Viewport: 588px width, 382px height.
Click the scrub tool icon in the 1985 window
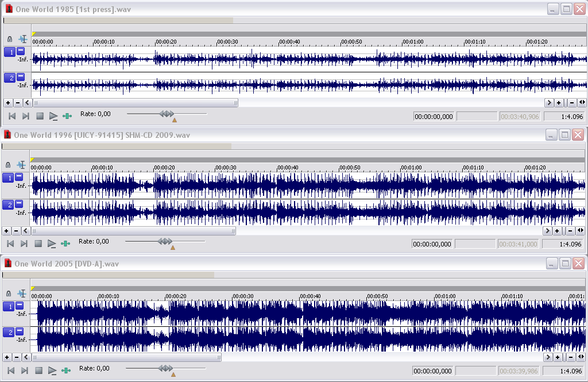(x=67, y=117)
